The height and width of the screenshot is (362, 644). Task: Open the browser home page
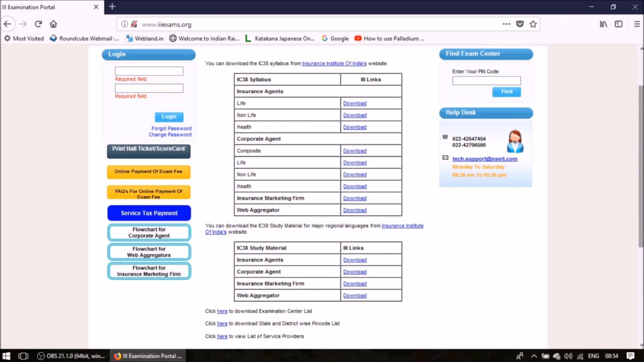[x=53, y=24]
